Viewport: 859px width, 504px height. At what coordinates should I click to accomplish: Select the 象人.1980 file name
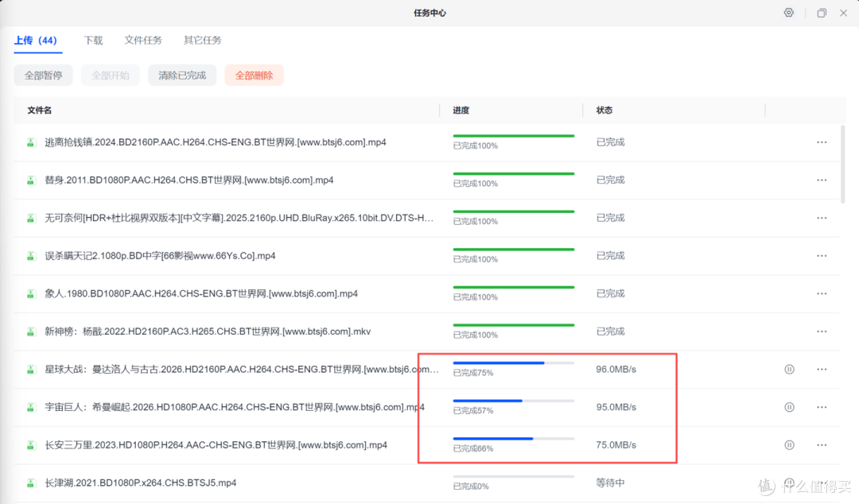201,293
